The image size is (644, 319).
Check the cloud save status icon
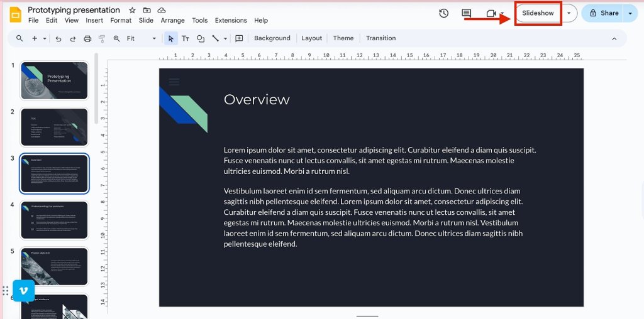coord(162,10)
